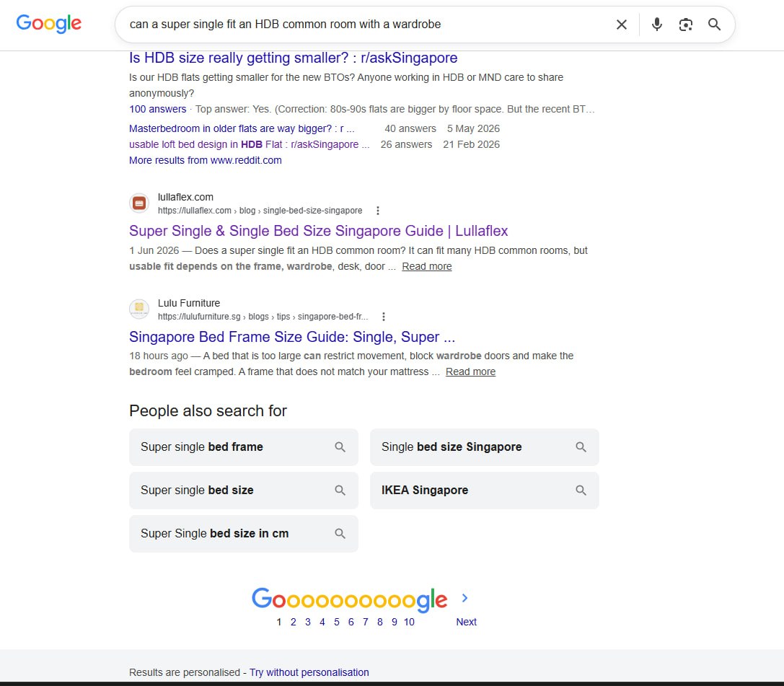Open Google Lens image search icon
This screenshot has height=686, width=784.
(x=685, y=25)
